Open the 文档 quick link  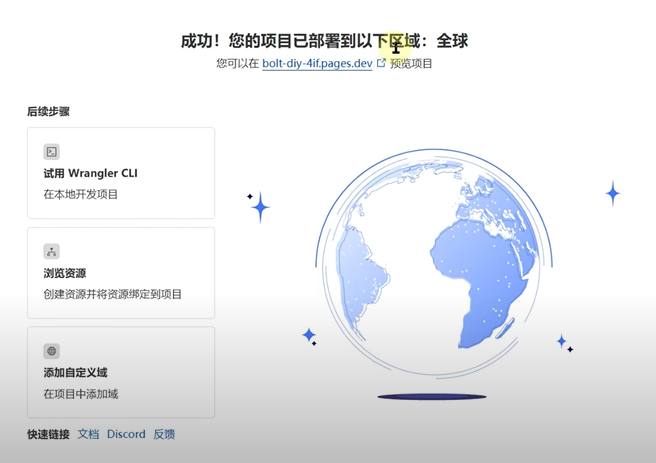pyautogui.click(x=88, y=434)
